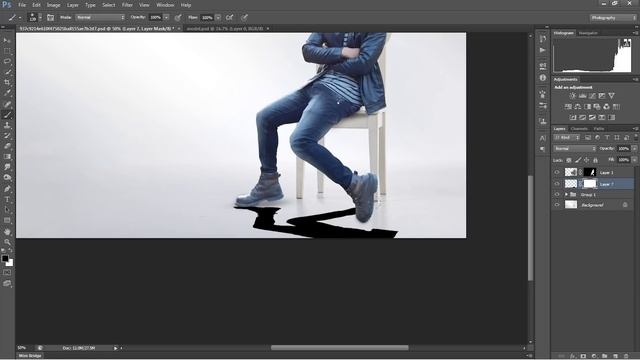Add a Levels adjustment
The height and width of the screenshot is (360, 640).
[582, 96]
